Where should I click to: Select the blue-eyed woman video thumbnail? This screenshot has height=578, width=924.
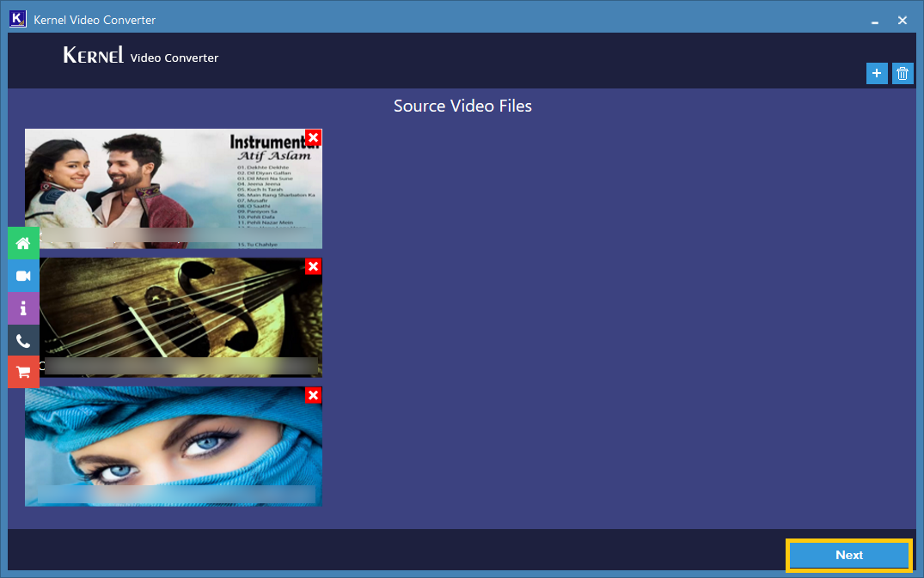174,446
